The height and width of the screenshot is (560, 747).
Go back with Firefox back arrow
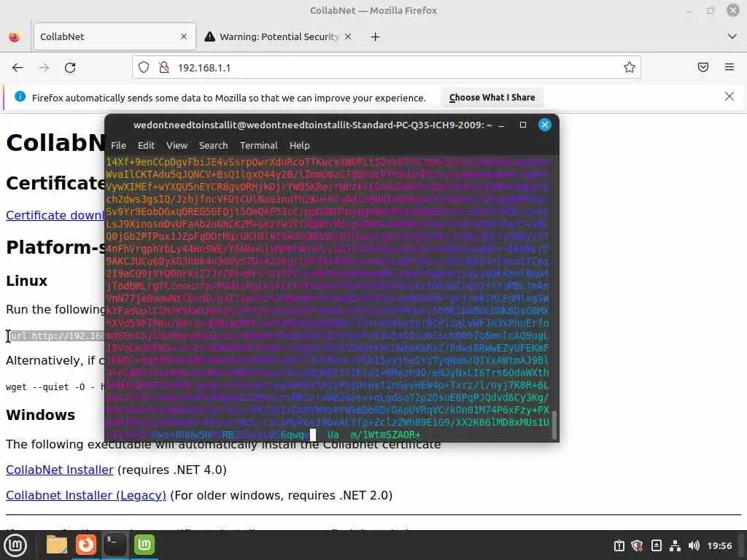[18, 68]
